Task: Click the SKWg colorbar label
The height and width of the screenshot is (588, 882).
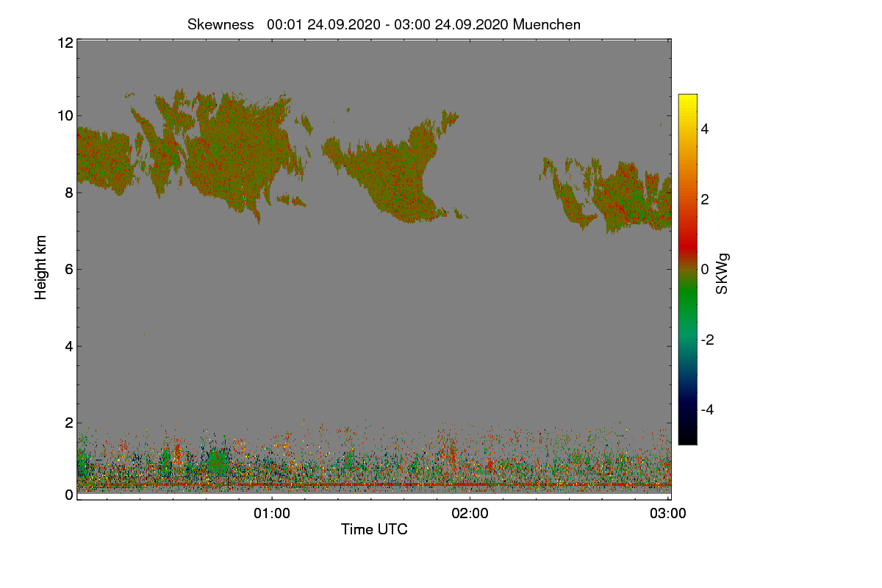Action: 723,273
